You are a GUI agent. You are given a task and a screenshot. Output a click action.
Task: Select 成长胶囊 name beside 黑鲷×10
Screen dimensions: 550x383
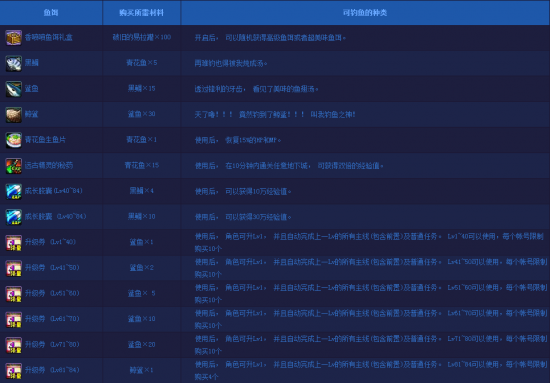point(55,217)
